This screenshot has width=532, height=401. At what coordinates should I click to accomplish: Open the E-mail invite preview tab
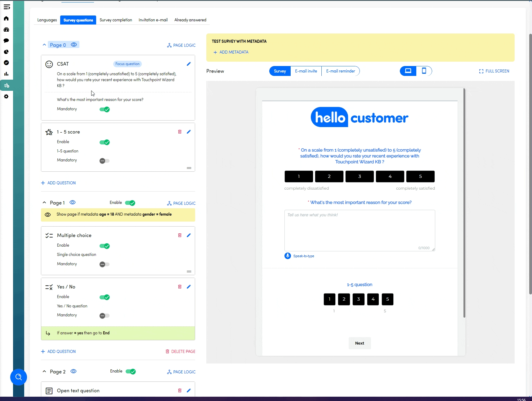(306, 71)
